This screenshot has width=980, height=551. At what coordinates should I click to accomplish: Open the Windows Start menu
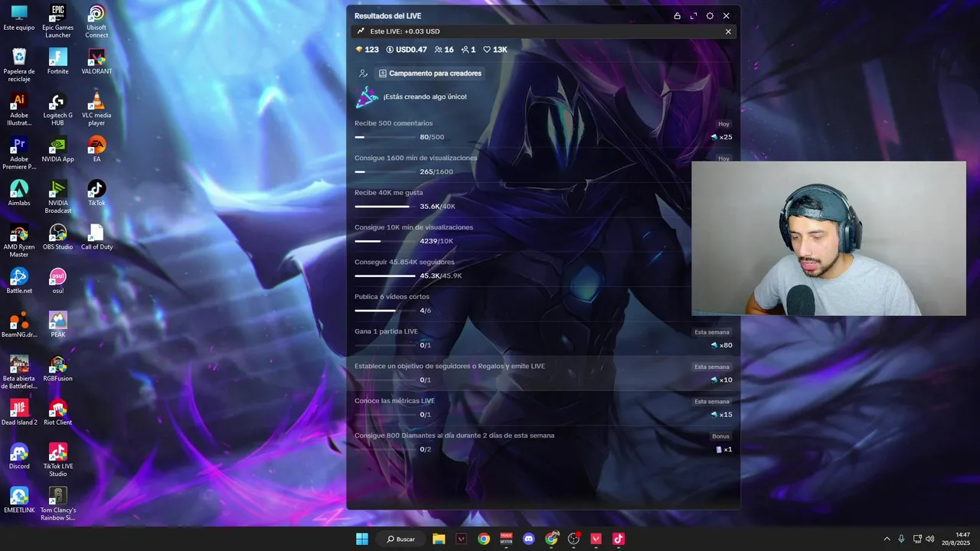[362, 539]
